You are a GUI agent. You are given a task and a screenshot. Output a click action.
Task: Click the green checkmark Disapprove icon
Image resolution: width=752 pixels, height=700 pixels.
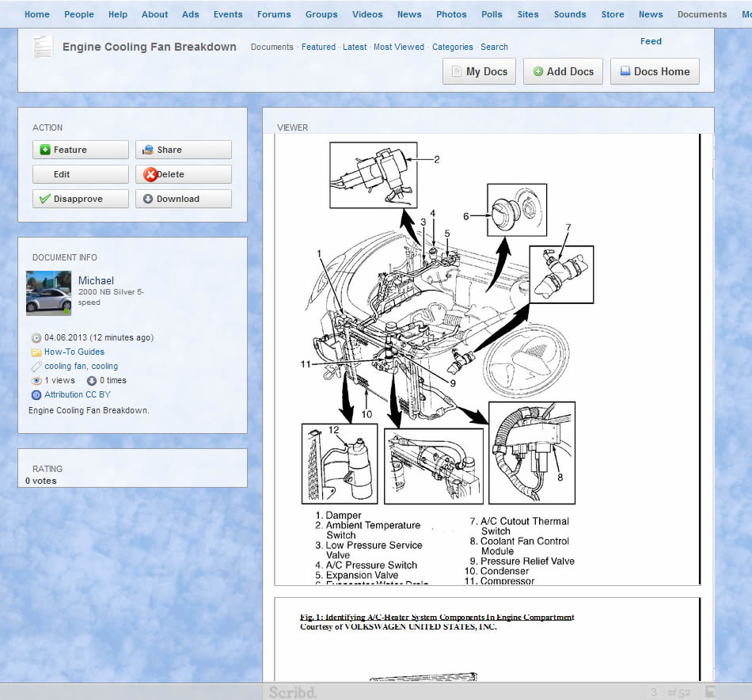point(44,199)
